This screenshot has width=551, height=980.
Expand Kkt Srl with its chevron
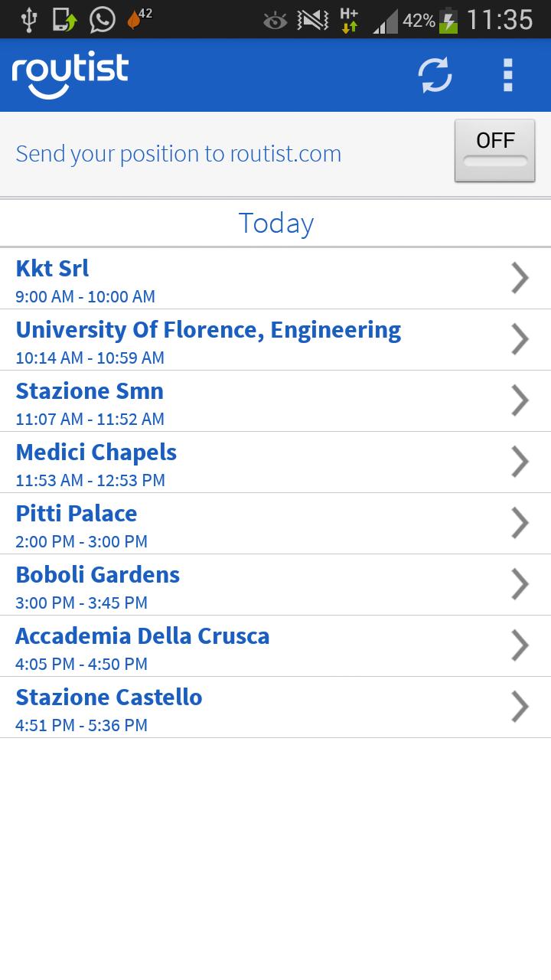(520, 278)
